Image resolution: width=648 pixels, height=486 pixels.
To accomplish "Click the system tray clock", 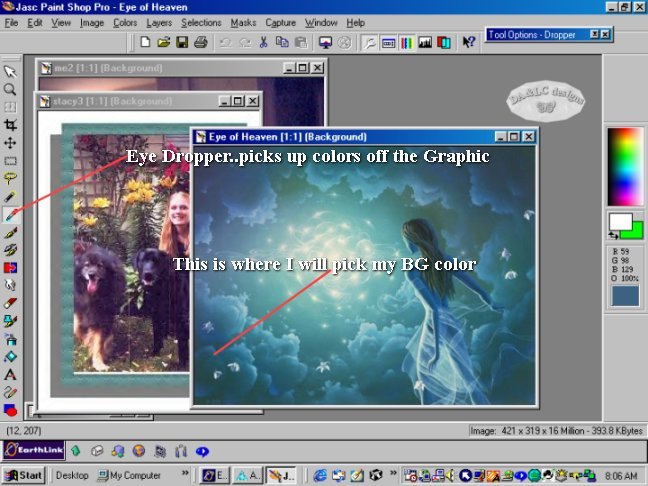I will [x=621, y=476].
